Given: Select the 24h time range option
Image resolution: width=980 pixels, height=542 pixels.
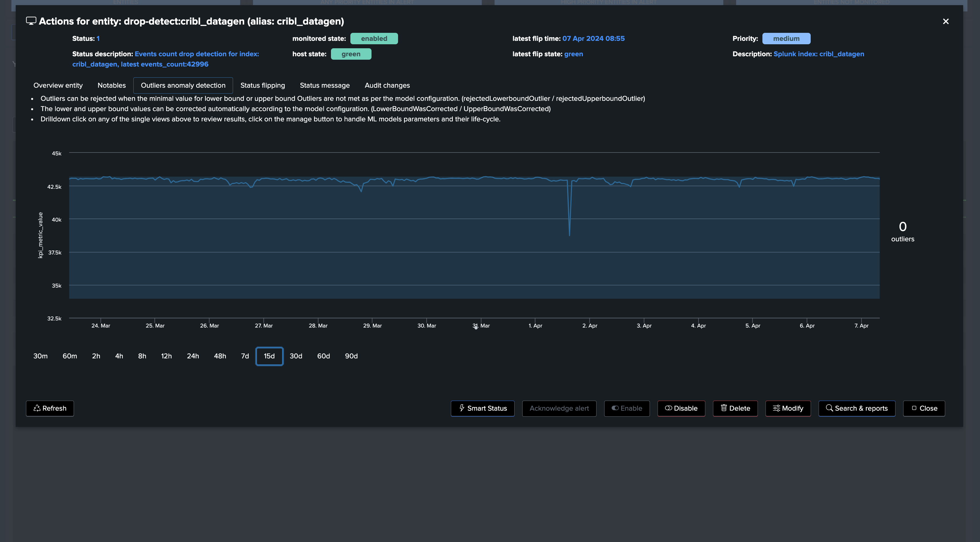Looking at the screenshot, I should (192, 356).
